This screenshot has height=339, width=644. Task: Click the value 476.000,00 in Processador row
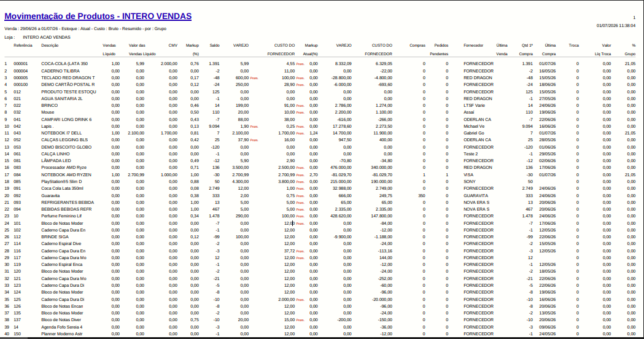341,168
